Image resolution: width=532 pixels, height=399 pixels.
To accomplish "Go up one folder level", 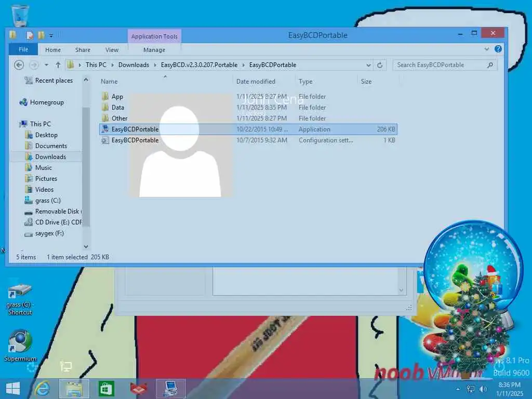I will [x=58, y=65].
